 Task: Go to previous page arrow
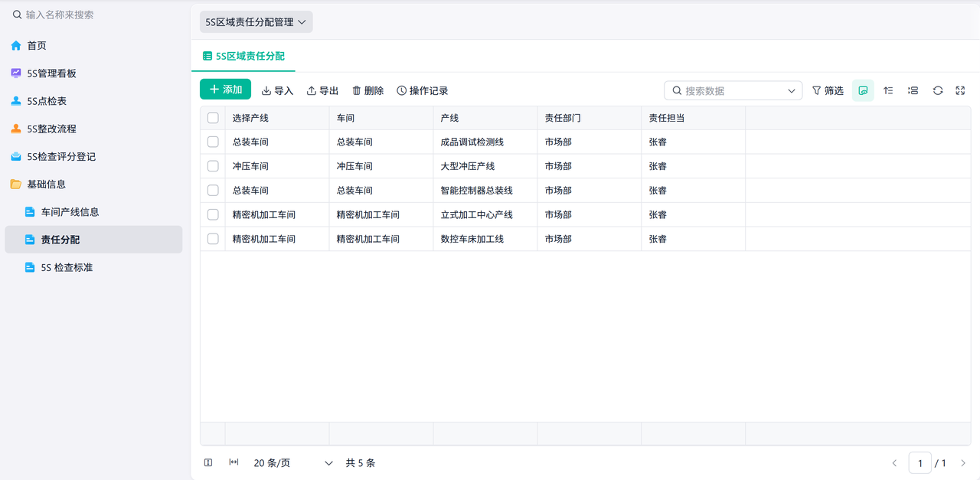pyautogui.click(x=894, y=463)
